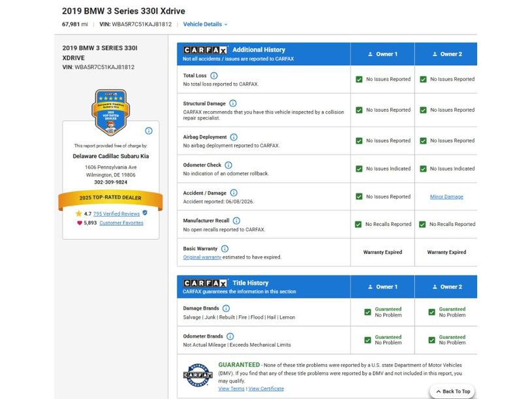
Task: Open the 795 Verified Reviews link
Action: pyautogui.click(x=116, y=214)
